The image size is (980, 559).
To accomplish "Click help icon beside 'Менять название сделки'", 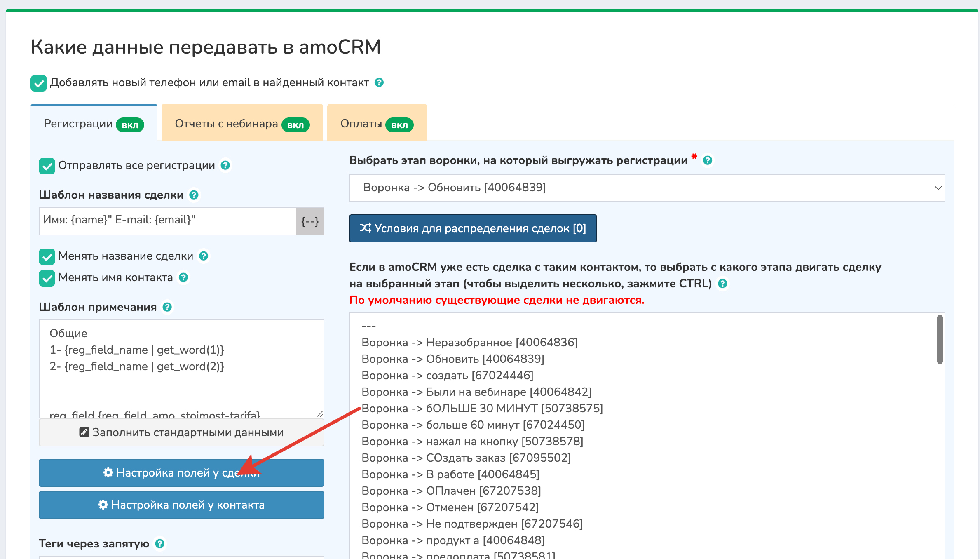I will point(204,256).
